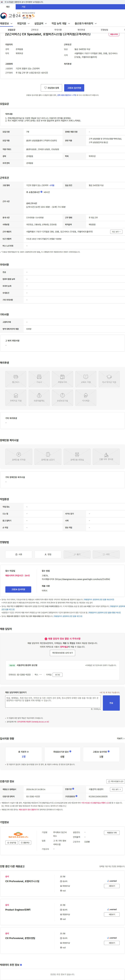Click 새창보기 for the 분쟁조정팀 posting
Viewport: 125px width, 980px height.
[112, 943]
